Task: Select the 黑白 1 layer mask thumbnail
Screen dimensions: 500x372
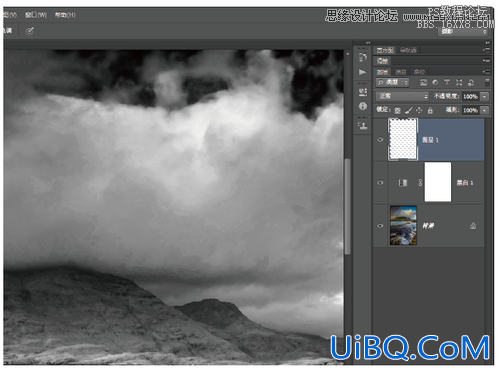Action: coord(438,182)
